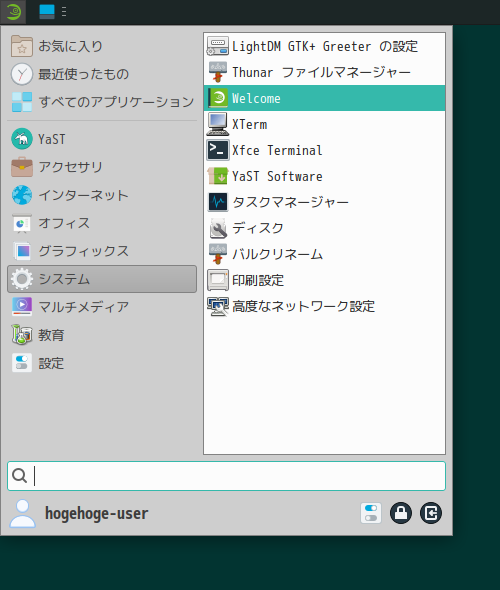
Task: Click the lock screen icon
Action: (401, 513)
